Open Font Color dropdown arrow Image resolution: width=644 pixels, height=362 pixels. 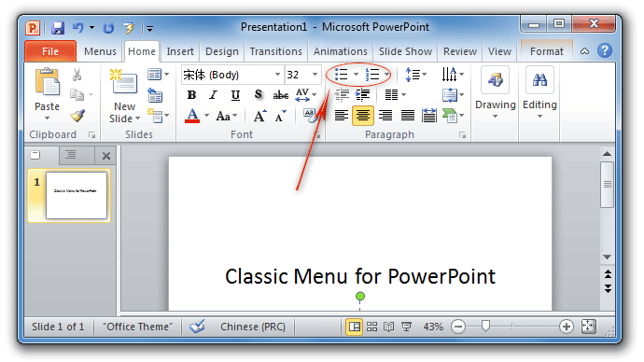point(206,116)
